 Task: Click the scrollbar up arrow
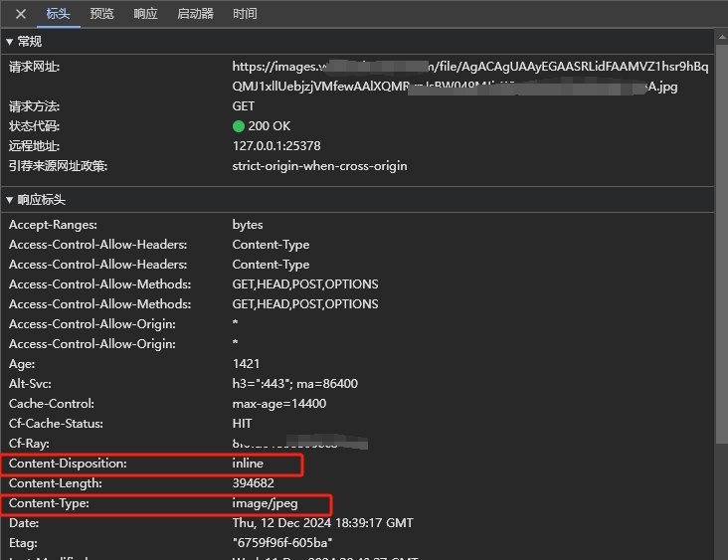721,39
